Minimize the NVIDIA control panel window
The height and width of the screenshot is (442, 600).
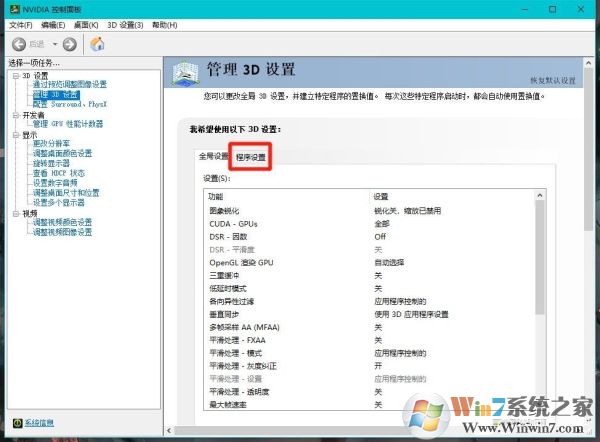[x=525, y=9]
